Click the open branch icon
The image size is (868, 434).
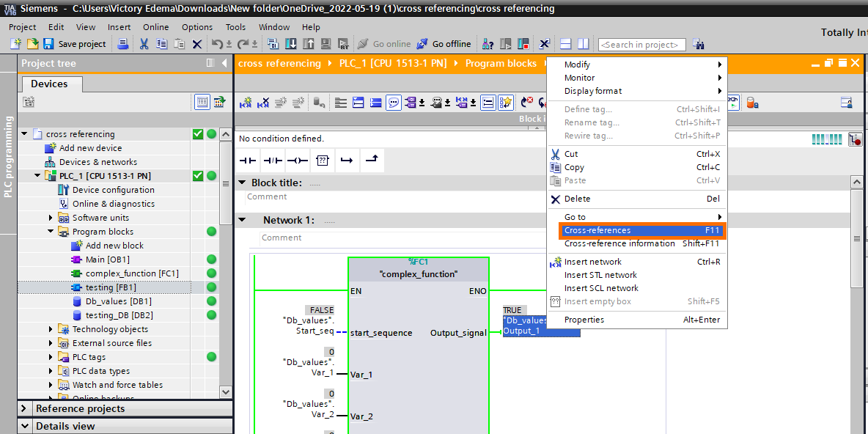347,160
